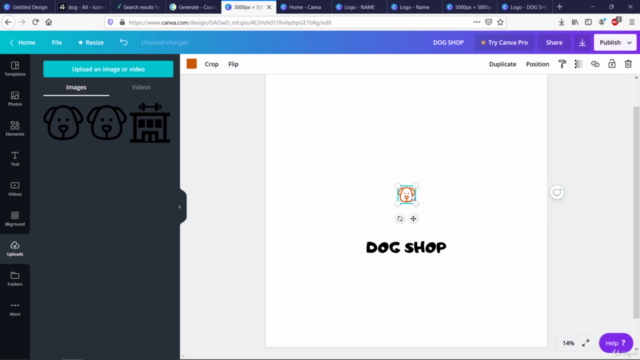The width and height of the screenshot is (640, 360).
Task: Click the Share button
Action: pyautogui.click(x=554, y=42)
